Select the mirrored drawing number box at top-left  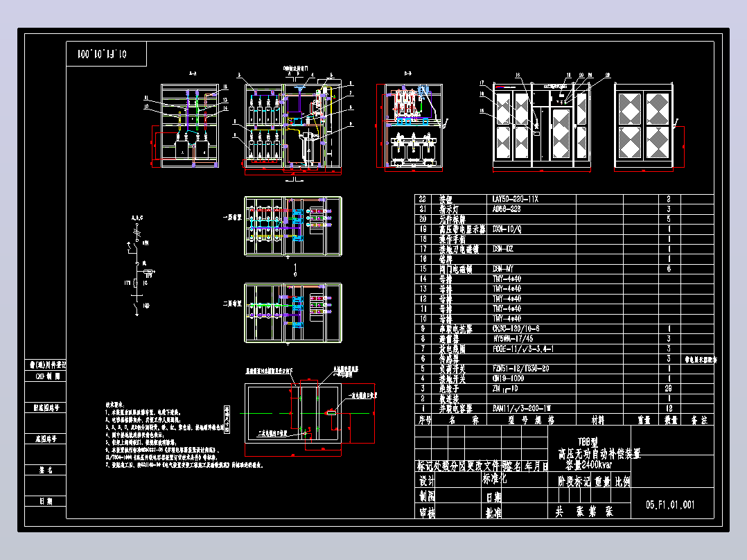(106, 54)
